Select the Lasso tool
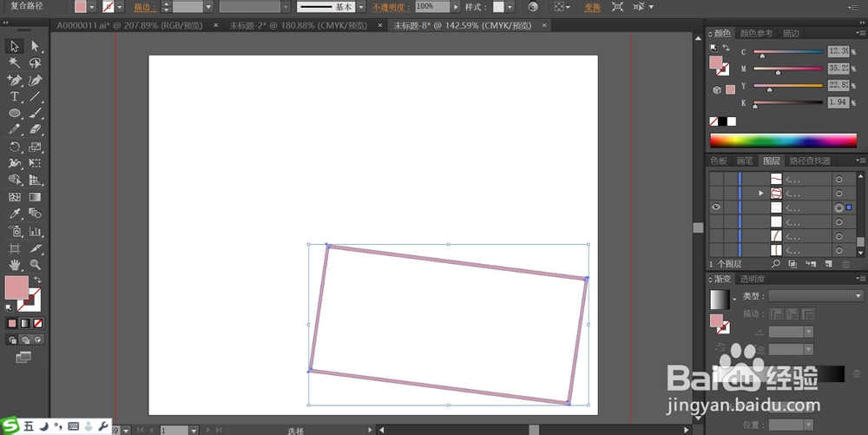 tap(35, 63)
